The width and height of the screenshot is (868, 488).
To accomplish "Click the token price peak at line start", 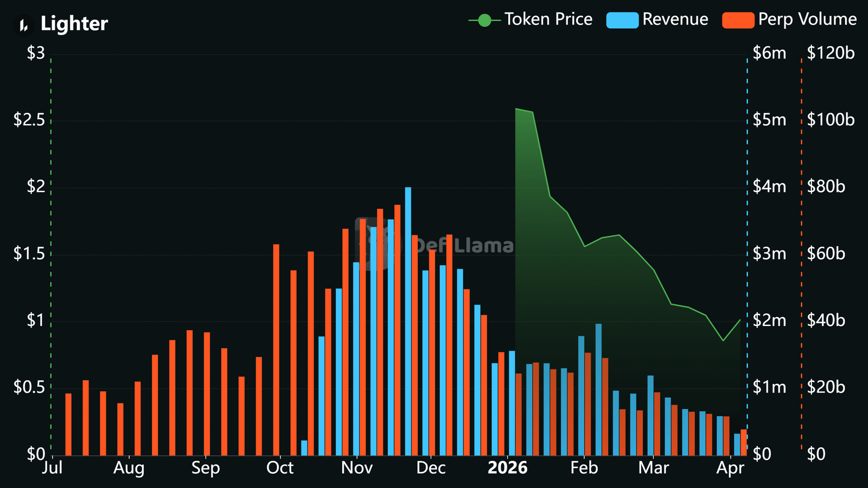I will (x=516, y=109).
